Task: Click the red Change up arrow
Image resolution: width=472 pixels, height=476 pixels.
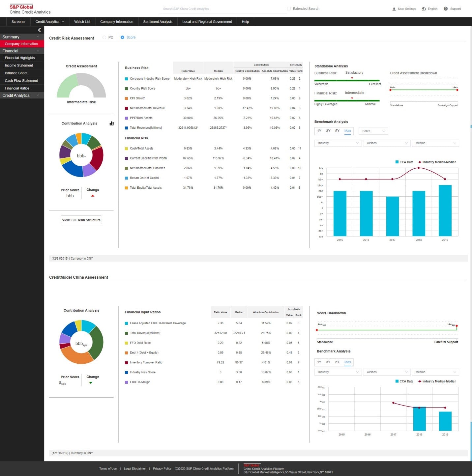Action: point(93,196)
